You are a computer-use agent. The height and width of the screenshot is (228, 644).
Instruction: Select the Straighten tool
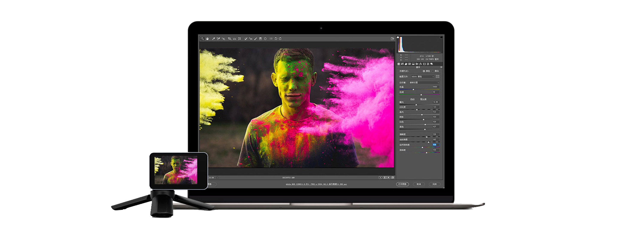(234, 39)
